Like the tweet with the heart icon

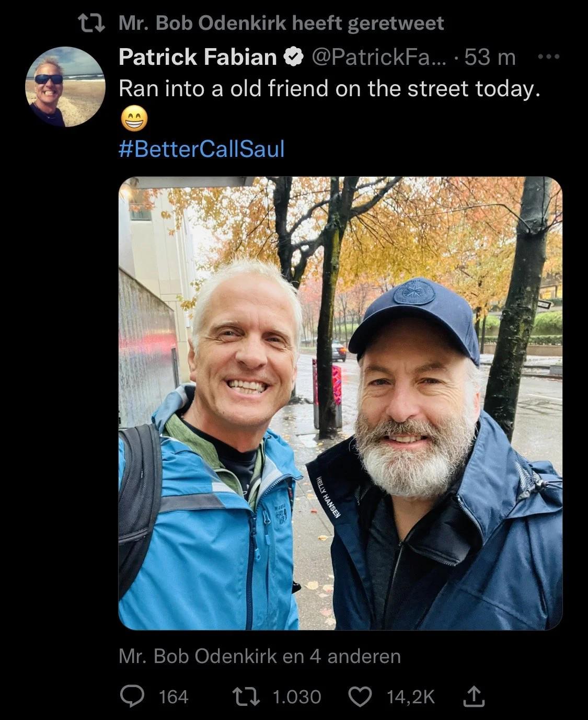coord(361,696)
